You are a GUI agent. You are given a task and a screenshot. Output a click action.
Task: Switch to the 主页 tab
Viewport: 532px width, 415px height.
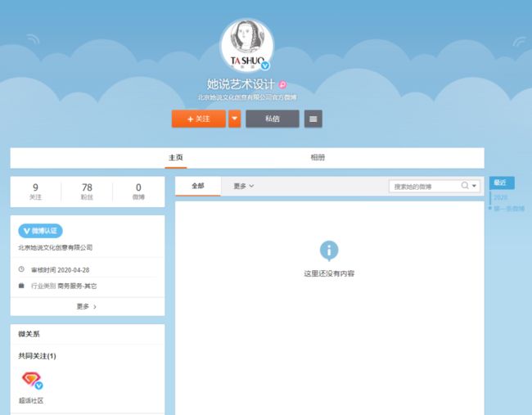(x=176, y=157)
